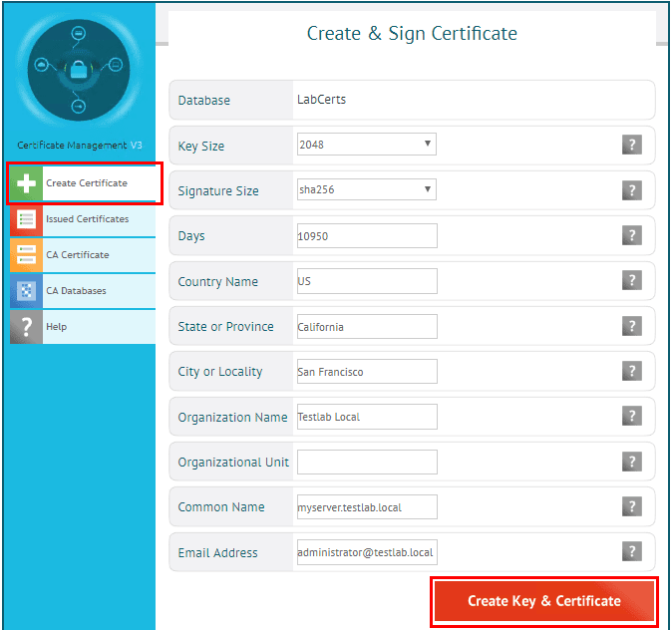The width and height of the screenshot is (672, 630).
Task: Click the Email Address field label
Action: (x=217, y=553)
